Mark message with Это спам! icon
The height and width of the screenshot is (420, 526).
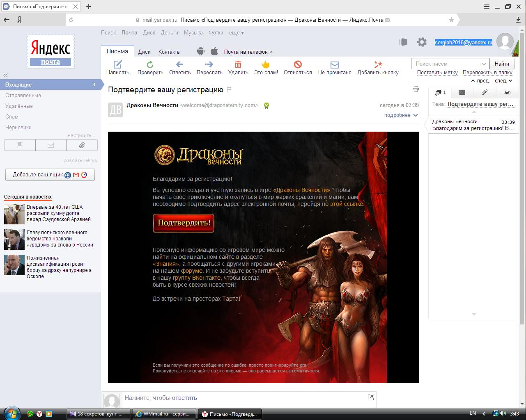[x=266, y=64]
